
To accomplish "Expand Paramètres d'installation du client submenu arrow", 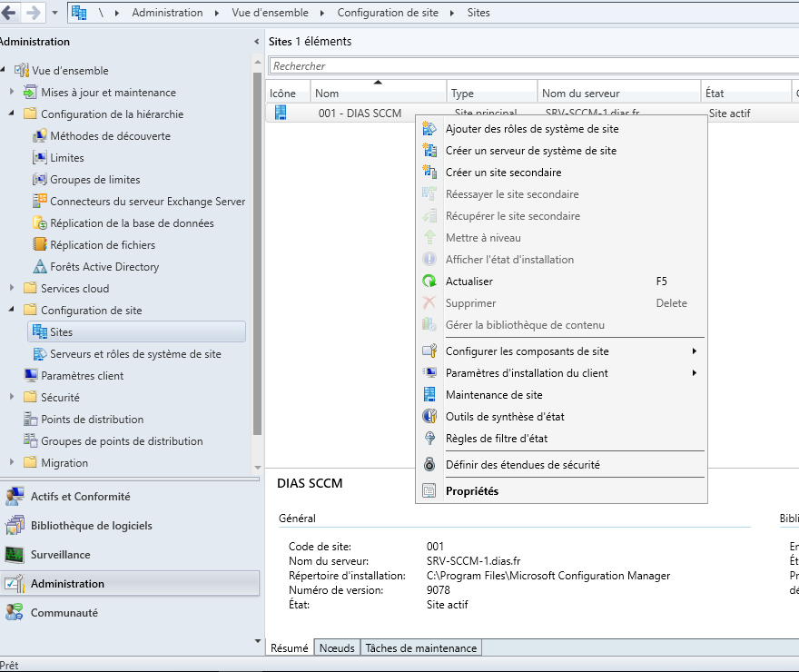I will pos(694,373).
